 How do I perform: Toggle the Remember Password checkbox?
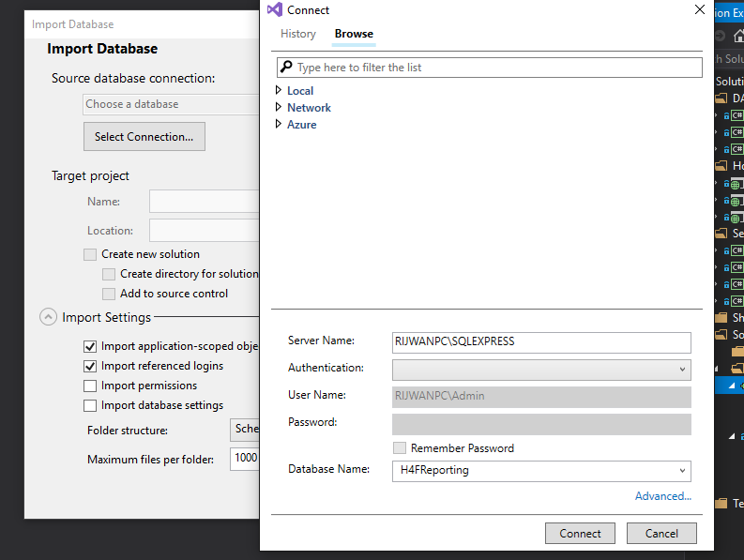pyautogui.click(x=400, y=448)
